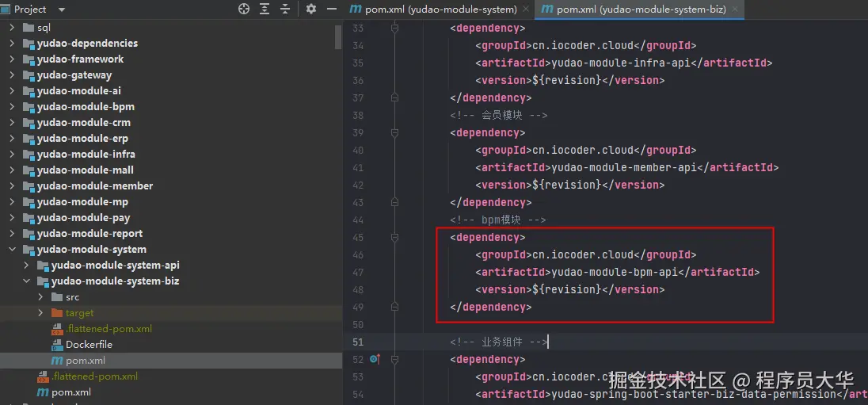The image size is (868, 405).
Task: Expand the yudao-framework module
Action: [12, 59]
